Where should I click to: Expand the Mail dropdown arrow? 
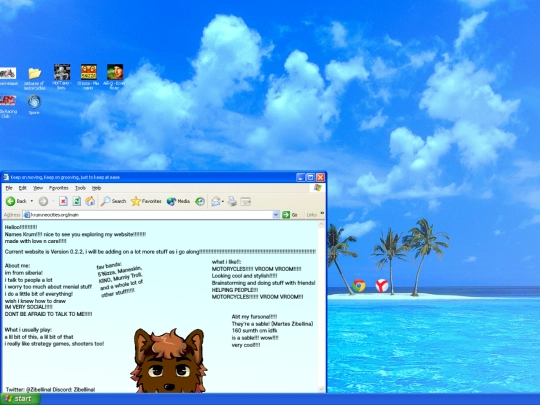point(223,201)
